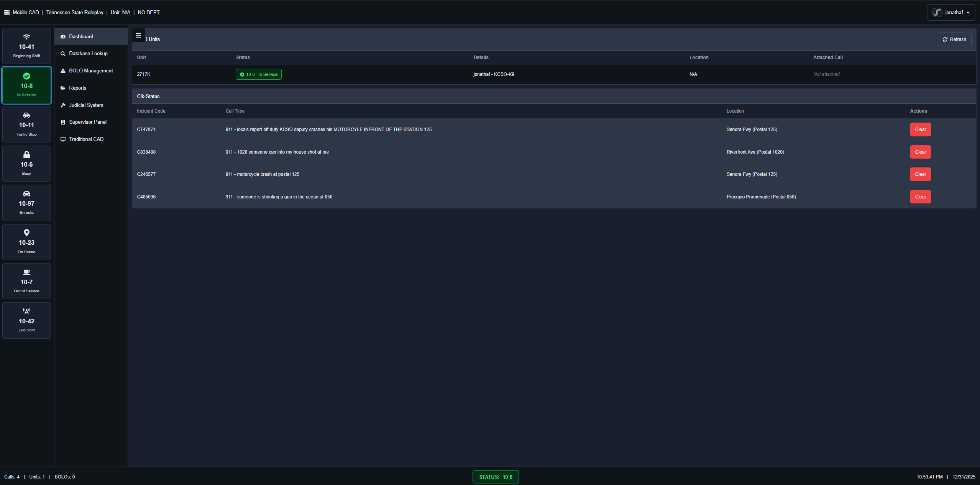
Task: Open the jonathaf account dropdown
Action: pos(951,12)
